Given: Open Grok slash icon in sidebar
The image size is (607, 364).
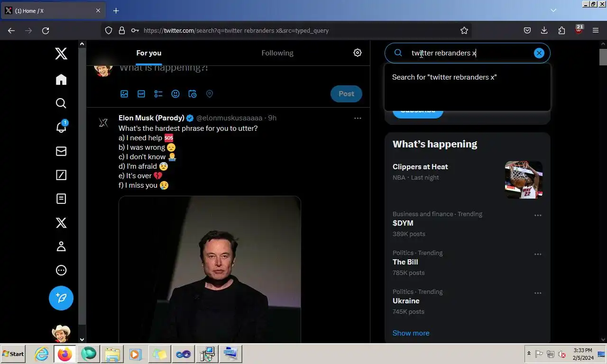Looking at the screenshot, I should [x=61, y=175].
